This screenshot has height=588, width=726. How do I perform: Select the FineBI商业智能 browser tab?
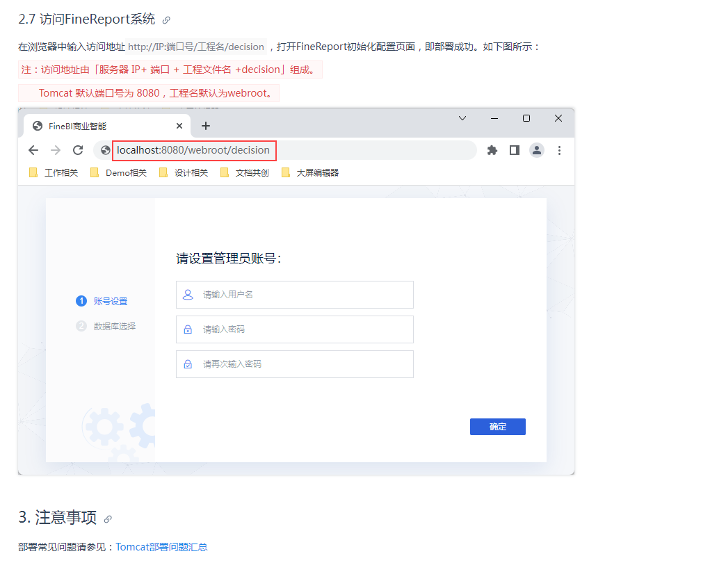pos(106,126)
